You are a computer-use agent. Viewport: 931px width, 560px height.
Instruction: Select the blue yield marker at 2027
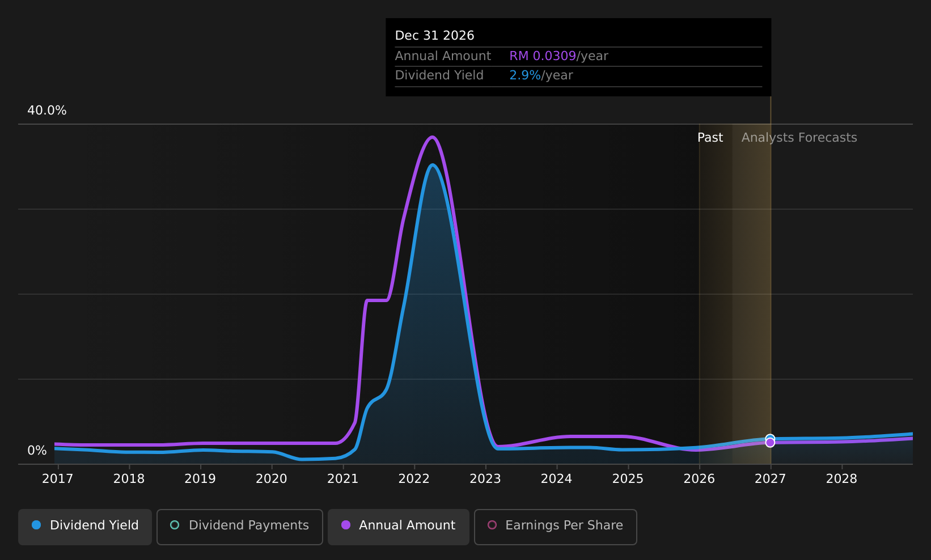coord(770,438)
